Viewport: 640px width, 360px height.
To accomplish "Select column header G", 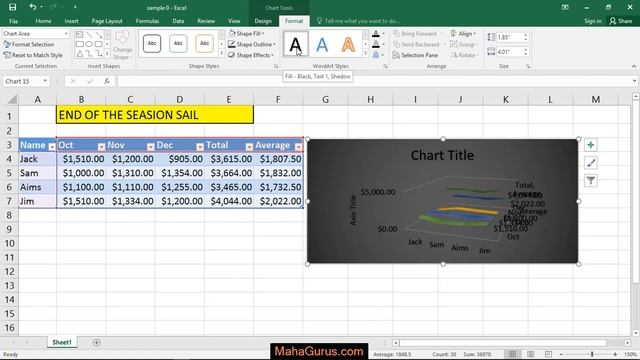I will coord(325,99).
